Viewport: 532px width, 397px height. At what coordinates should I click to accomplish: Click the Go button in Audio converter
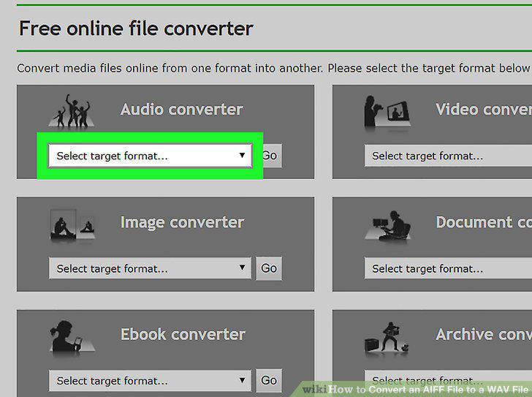(x=272, y=156)
